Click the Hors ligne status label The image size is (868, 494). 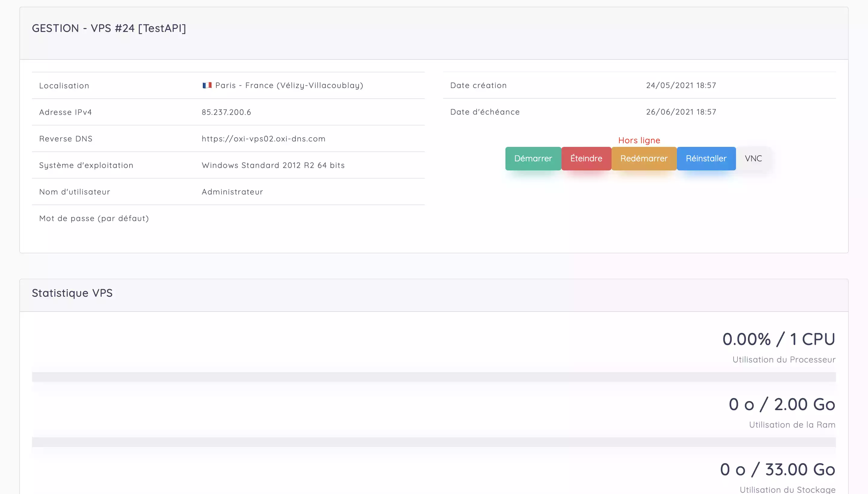(x=639, y=140)
